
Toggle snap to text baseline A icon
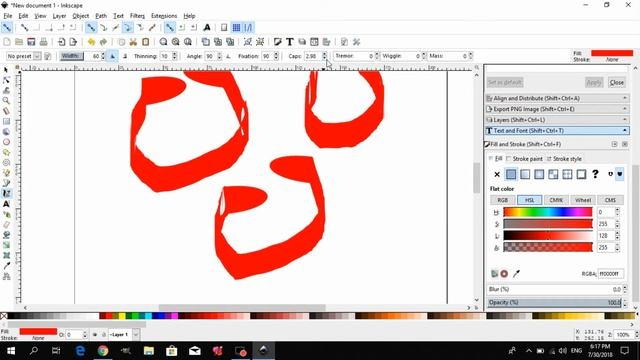click(207, 27)
